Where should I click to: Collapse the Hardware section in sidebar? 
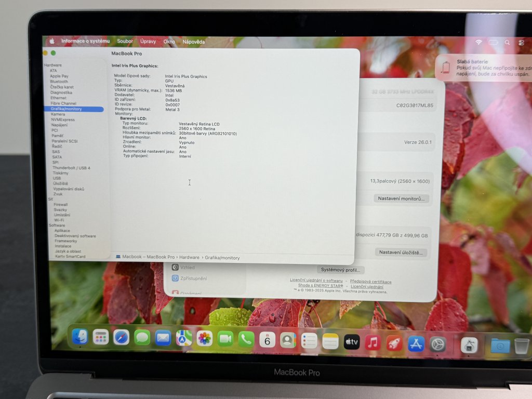[53, 65]
